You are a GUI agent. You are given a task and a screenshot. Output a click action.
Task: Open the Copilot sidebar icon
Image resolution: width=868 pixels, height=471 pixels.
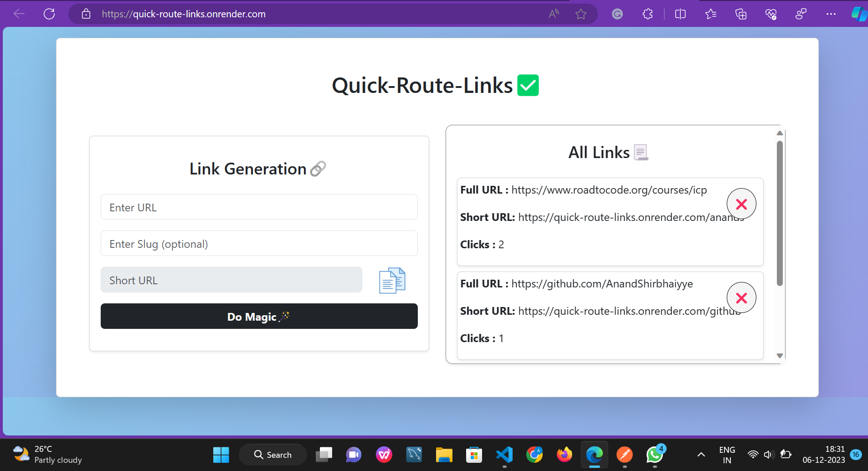(859, 14)
